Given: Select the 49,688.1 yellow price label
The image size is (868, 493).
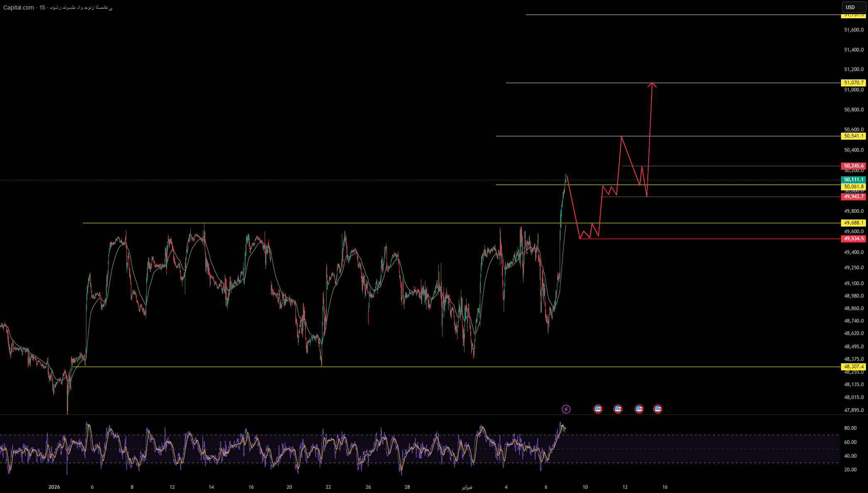Looking at the screenshot, I should click(x=853, y=223).
